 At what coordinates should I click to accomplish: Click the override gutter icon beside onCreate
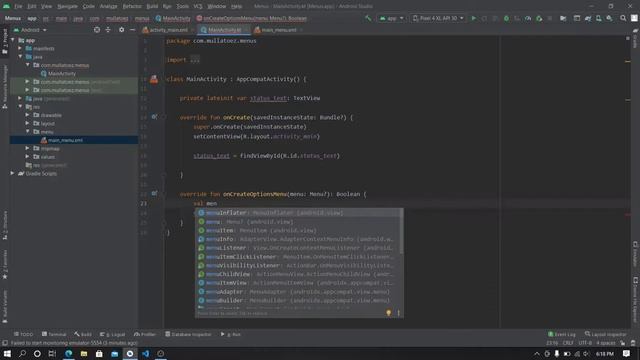click(154, 117)
